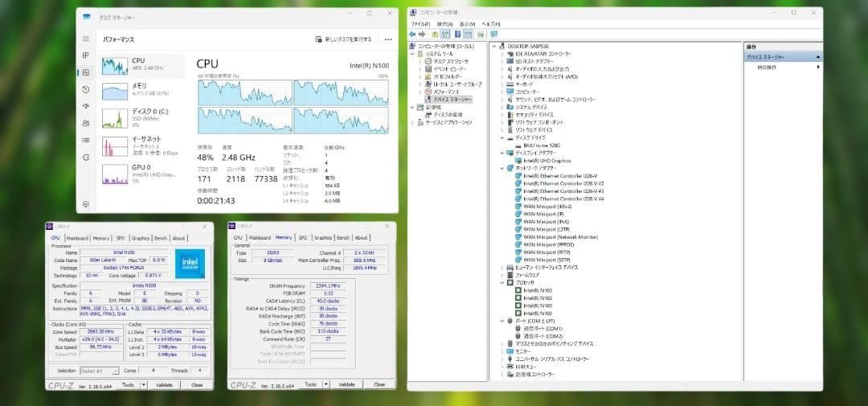Open the three-dots more options in Task Manager
The width and height of the screenshot is (868, 406).
pos(388,40)
